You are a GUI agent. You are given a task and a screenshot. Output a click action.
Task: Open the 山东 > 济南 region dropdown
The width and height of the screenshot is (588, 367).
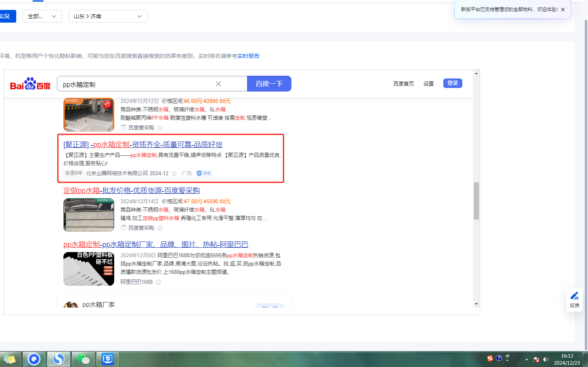[108, 16]
